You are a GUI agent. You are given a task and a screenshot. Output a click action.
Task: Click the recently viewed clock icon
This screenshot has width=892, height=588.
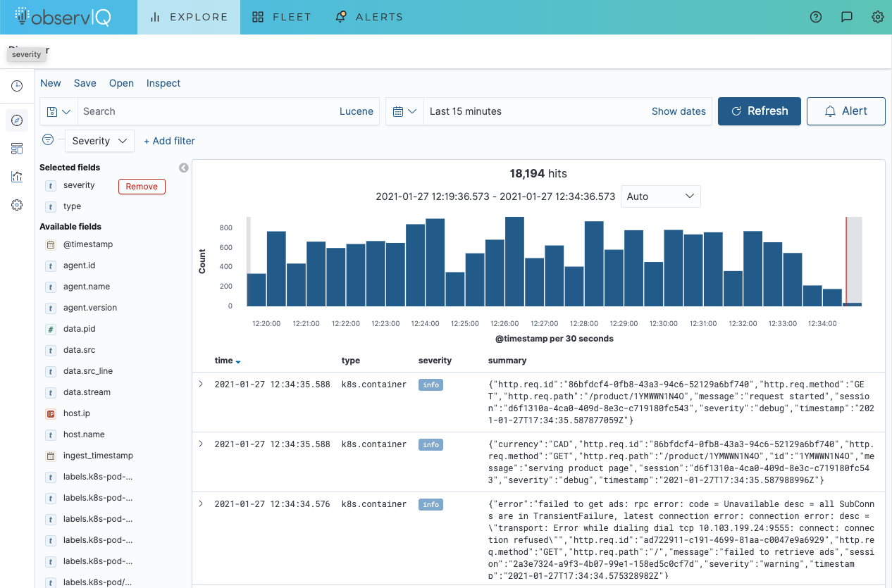coord(17,86)
